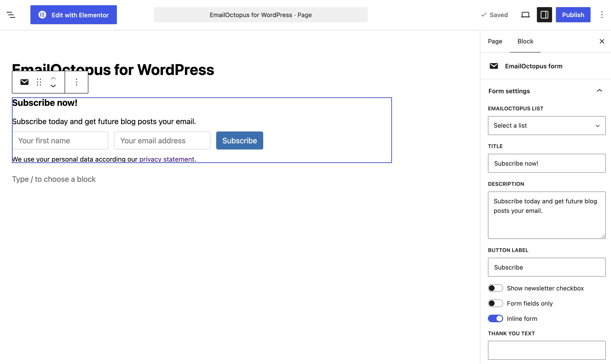Switch to the Page tab
The width and height of the screenshot is (611, 364).
pos(495,41)
